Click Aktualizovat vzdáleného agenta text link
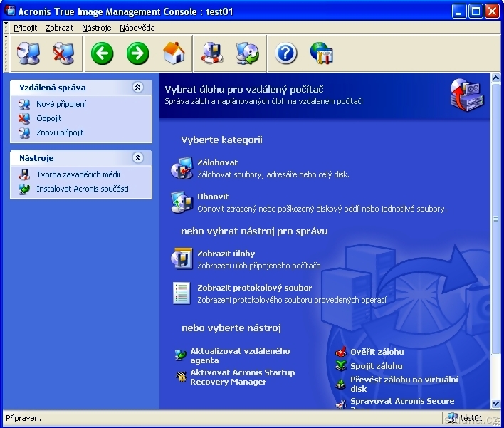504x428 pixels. click(x=240, y=355)
